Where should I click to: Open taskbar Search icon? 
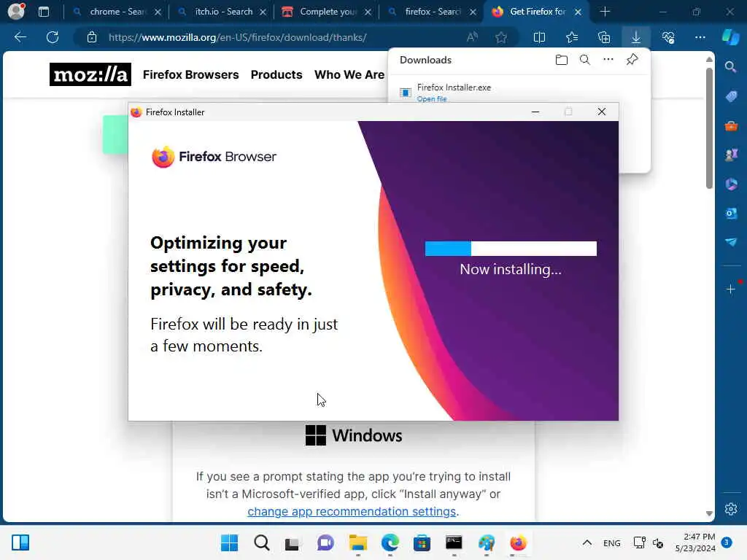click(262, 542)
